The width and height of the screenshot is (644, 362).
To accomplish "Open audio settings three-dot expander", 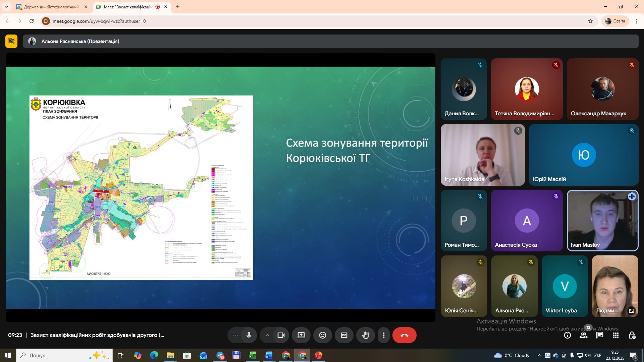I will 235,335.
